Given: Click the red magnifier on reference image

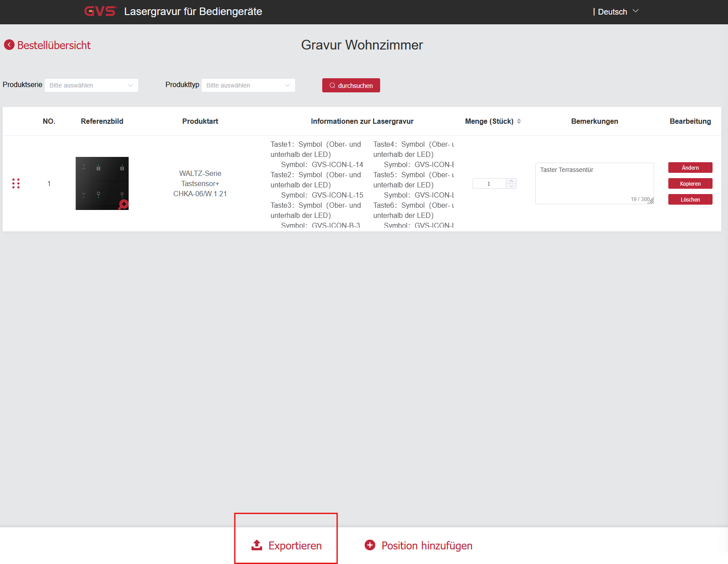Looking at the screenshot, I should 123,204.
